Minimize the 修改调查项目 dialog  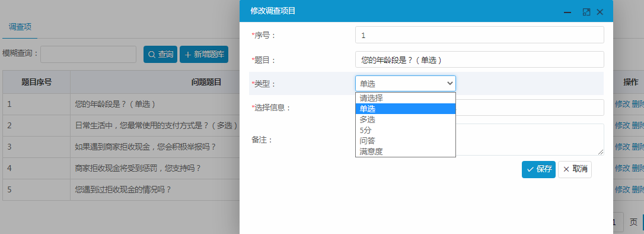pos(568,12)
